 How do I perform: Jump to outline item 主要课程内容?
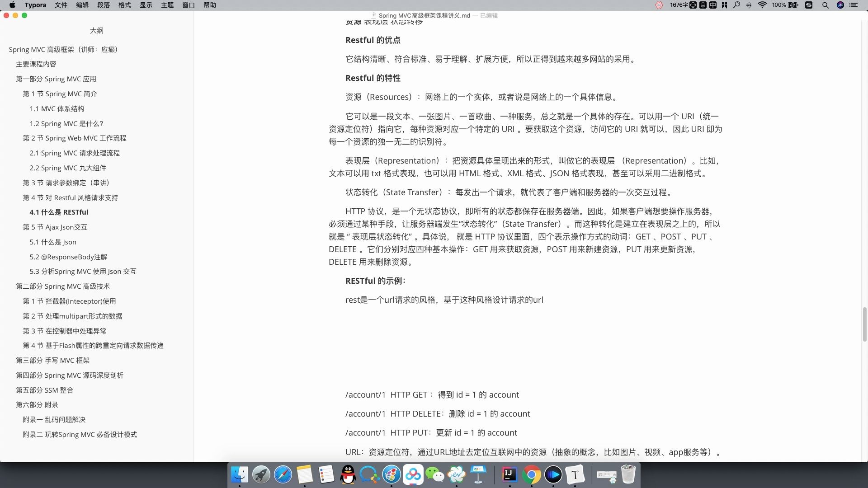[36, 64]
